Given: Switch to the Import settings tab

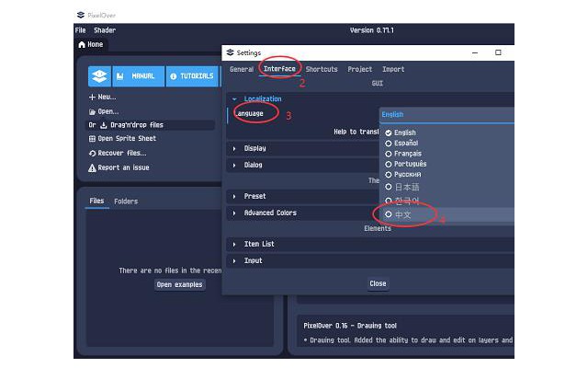Looking at the screenshot, I should point(393,70).
